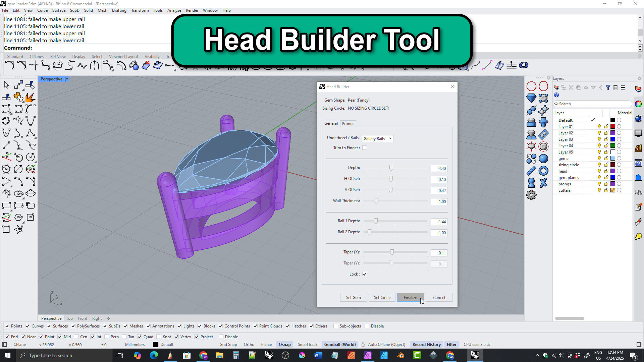Switch to the Right viewport tab
The height and width of the screenshot is (362, 644).
point(97,318)
